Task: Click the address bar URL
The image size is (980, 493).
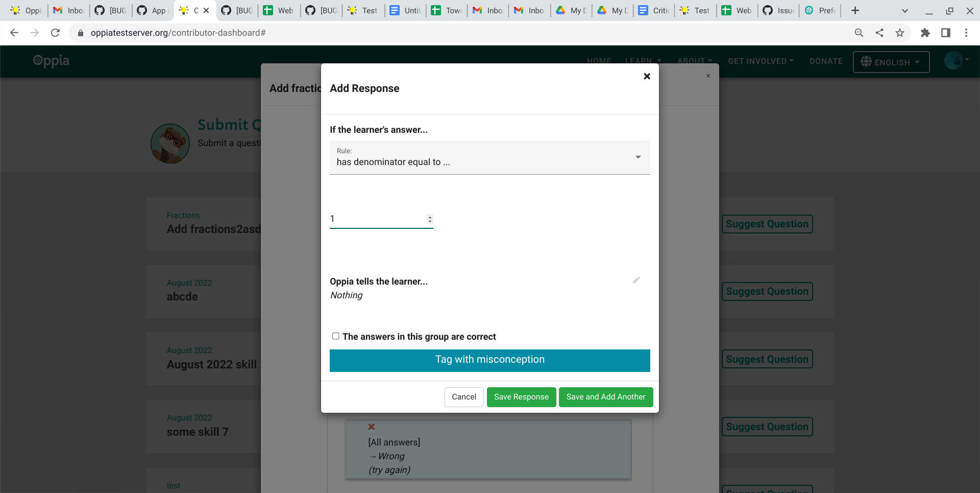Action: [178, 33]
